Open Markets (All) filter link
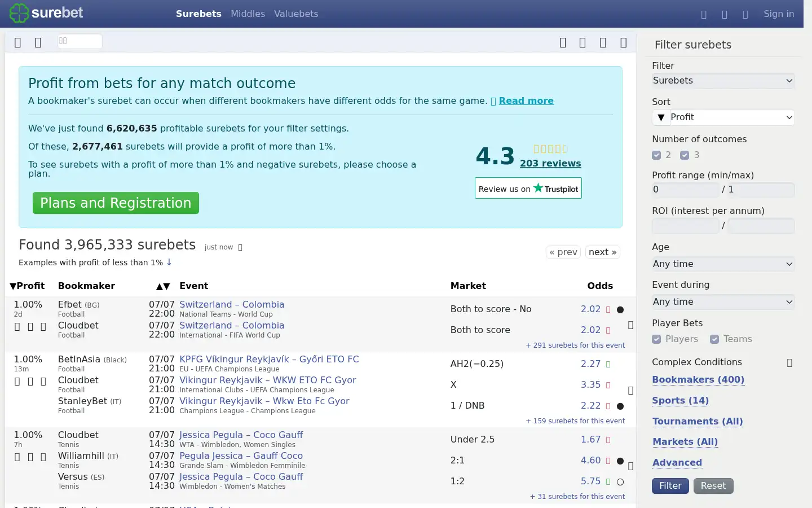This screenshot has width=812, height=508. (x=685, y=442)
